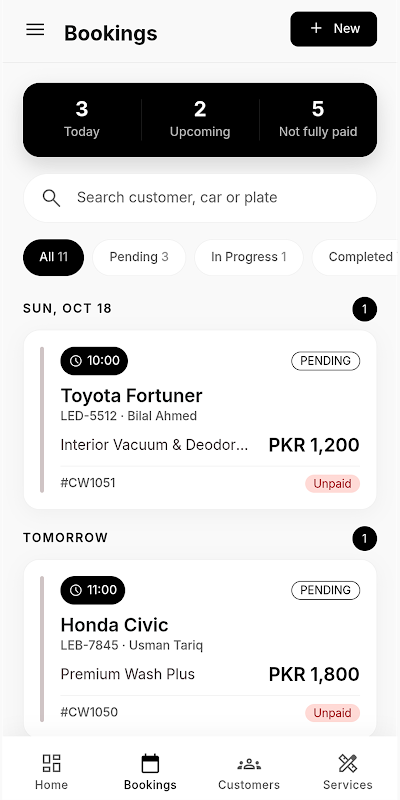Go to Home in bottom navigation
Viewport: 400px width, 800px height.
[51, 772]
